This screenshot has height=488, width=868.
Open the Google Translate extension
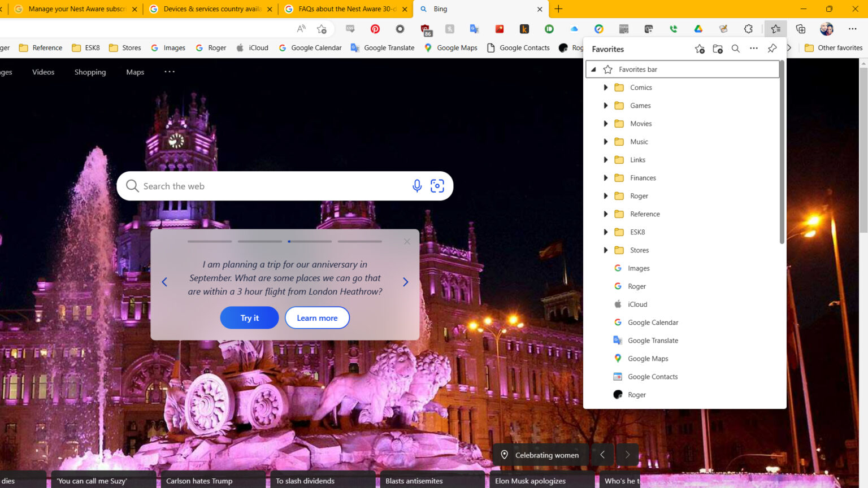coord(474,29)
